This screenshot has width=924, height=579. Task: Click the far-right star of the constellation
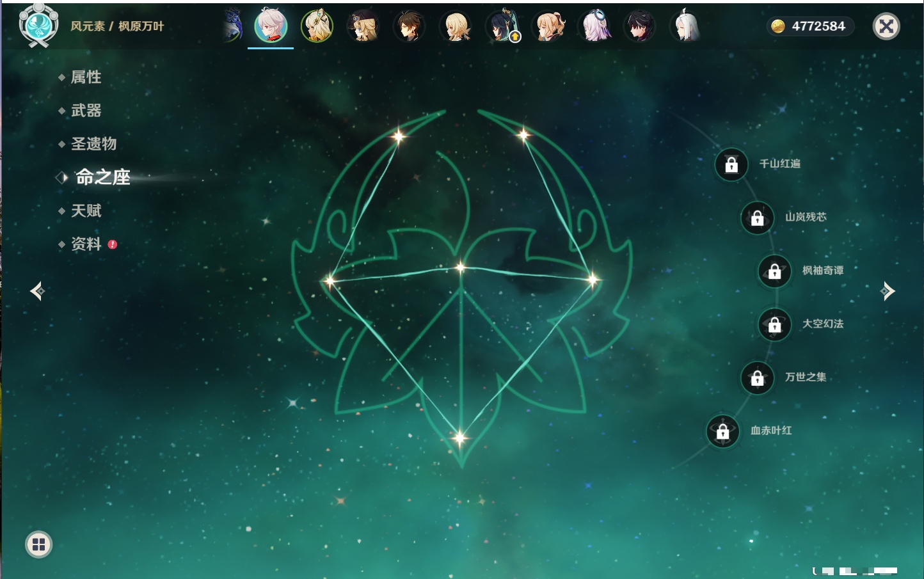pos(593,279)
